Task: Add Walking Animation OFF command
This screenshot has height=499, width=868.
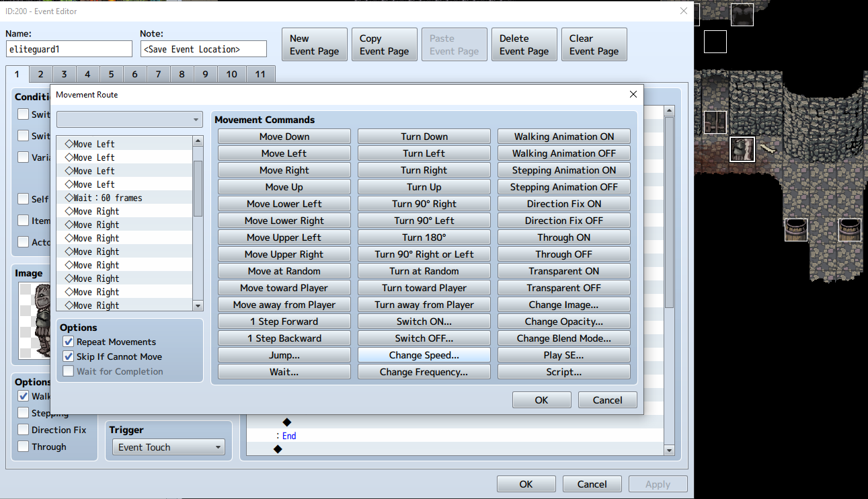Action: [564, 153]
